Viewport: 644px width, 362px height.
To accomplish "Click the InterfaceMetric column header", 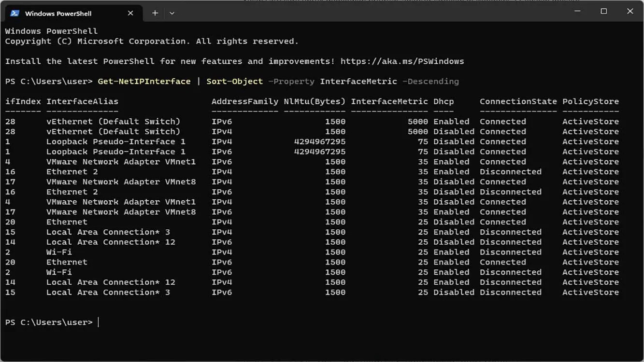I will pyautogui.click(x=389, y=101).
